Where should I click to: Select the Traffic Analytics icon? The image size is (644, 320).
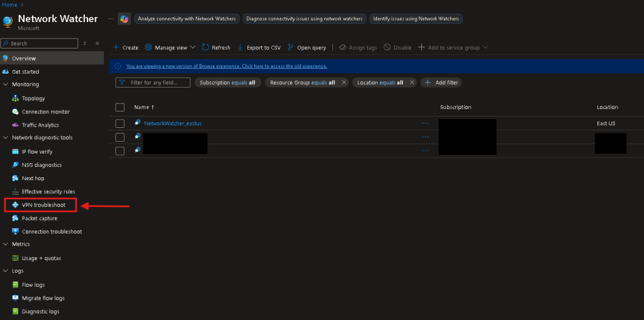[x=16, y=125]
